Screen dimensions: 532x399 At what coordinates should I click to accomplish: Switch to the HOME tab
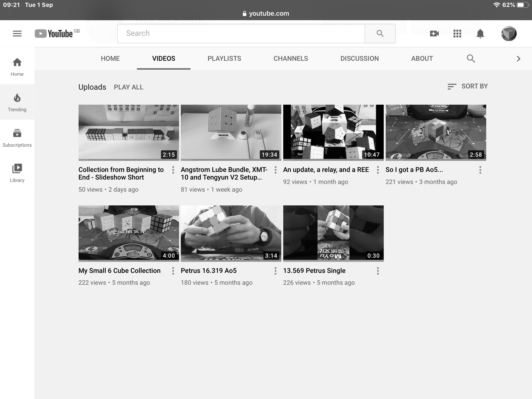click(110, 59)
